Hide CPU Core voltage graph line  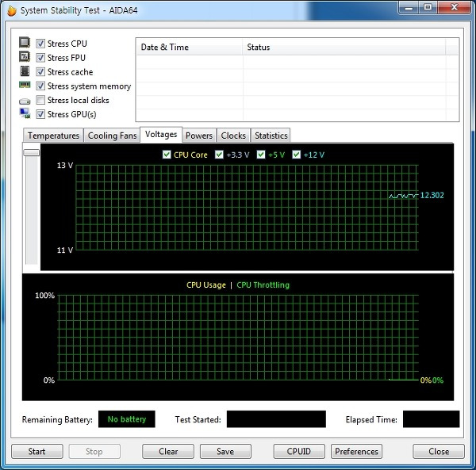pos(167,155)
